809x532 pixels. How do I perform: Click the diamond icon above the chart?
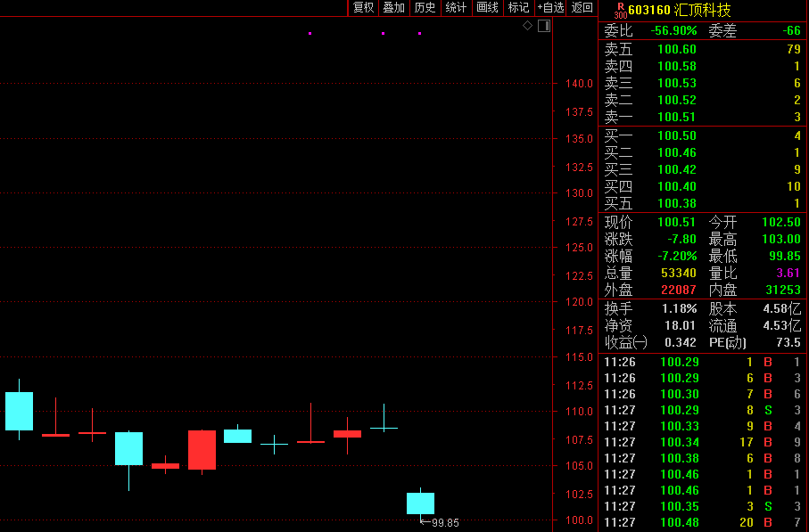coord(527,25)
